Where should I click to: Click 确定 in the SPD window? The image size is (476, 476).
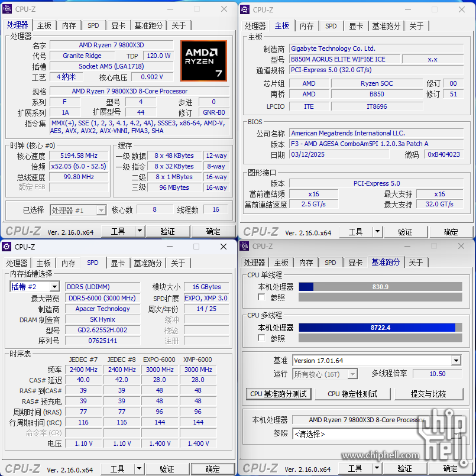(x=212, y=469)
